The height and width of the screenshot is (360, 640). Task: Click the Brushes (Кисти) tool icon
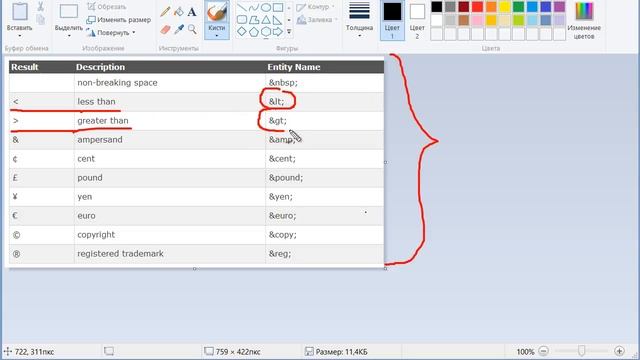(x=217, y=12)
